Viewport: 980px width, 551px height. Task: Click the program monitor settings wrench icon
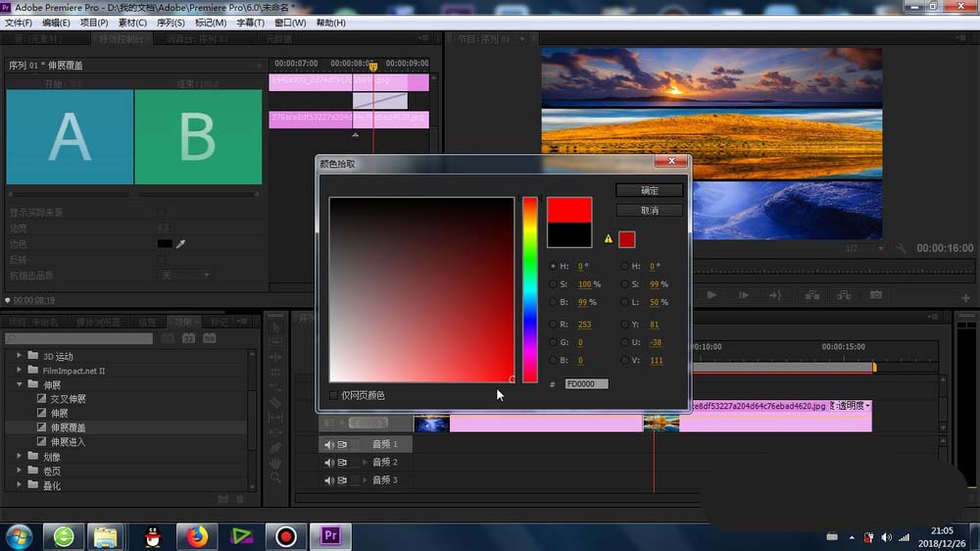point(901,248)
